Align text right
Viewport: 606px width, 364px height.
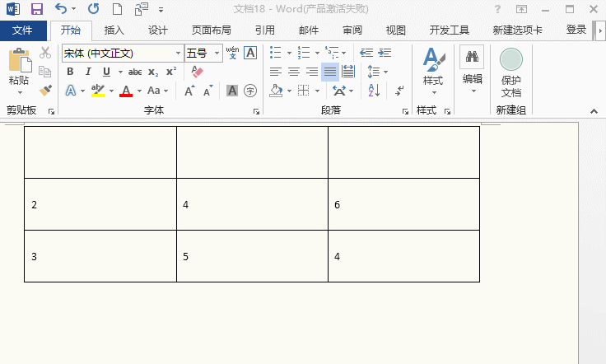(312, 72)
